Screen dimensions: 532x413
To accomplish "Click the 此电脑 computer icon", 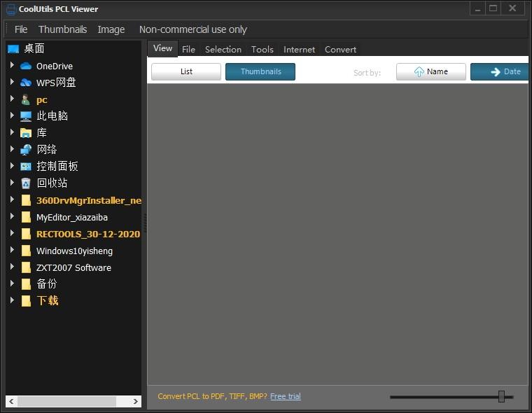I will [26, 116].
